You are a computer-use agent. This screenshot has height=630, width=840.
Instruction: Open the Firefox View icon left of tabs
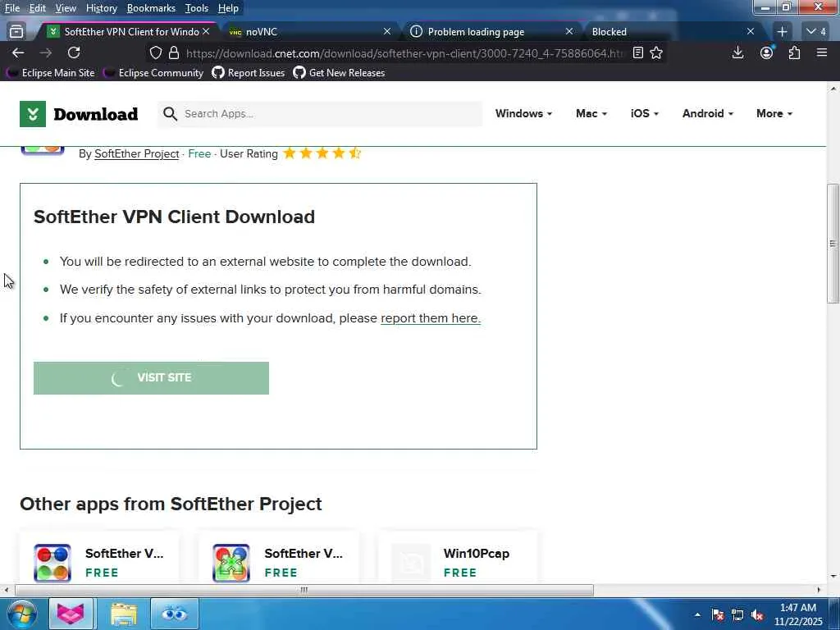tap(16, 32)
